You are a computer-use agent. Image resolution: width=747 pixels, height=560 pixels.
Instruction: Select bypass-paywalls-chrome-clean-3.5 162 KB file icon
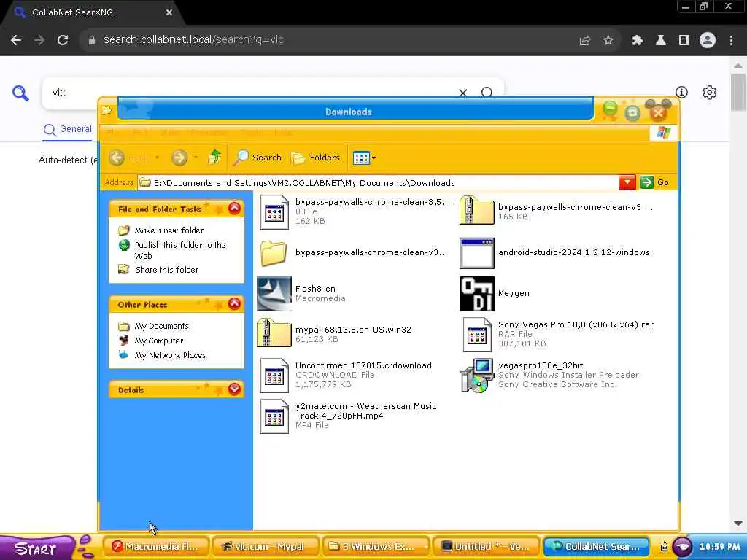(274, 212)
